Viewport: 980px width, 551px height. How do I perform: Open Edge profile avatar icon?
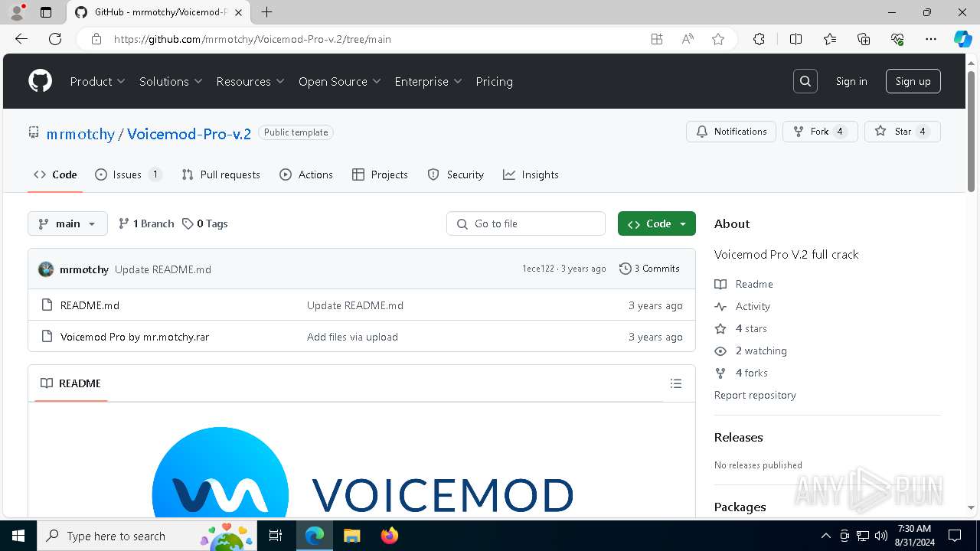tap(17, 12)
